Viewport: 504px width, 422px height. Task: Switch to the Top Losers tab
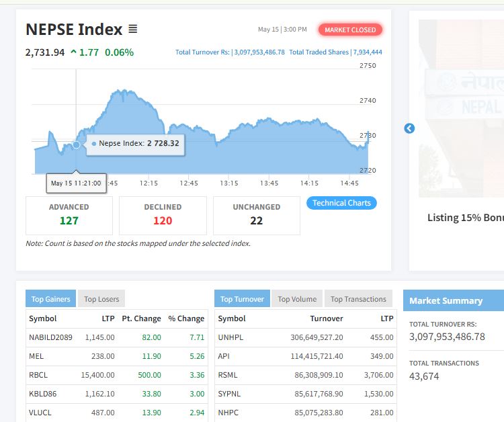[x=101, y=298]
